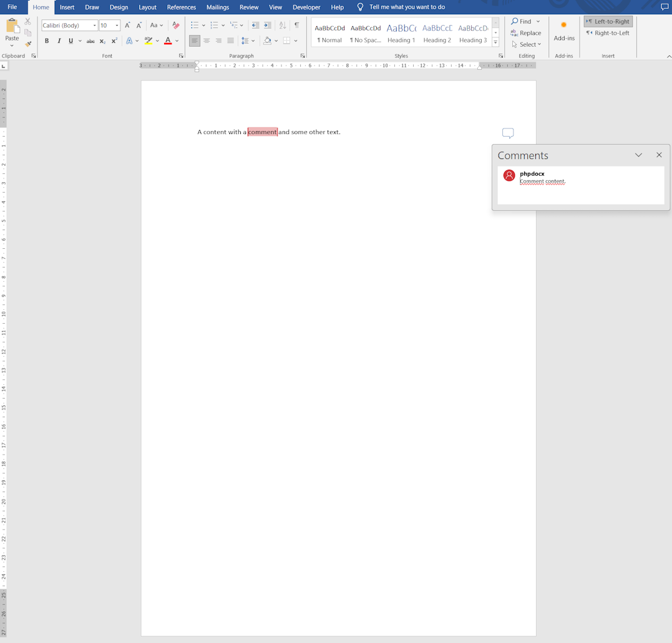Toggle Strikethrough formatting

90,41
